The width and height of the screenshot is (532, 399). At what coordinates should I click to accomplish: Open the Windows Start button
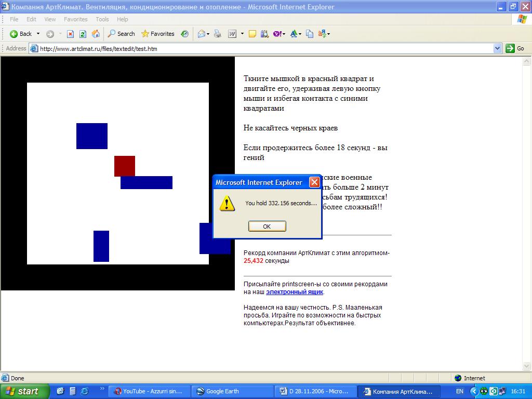[x=24, y=391]
